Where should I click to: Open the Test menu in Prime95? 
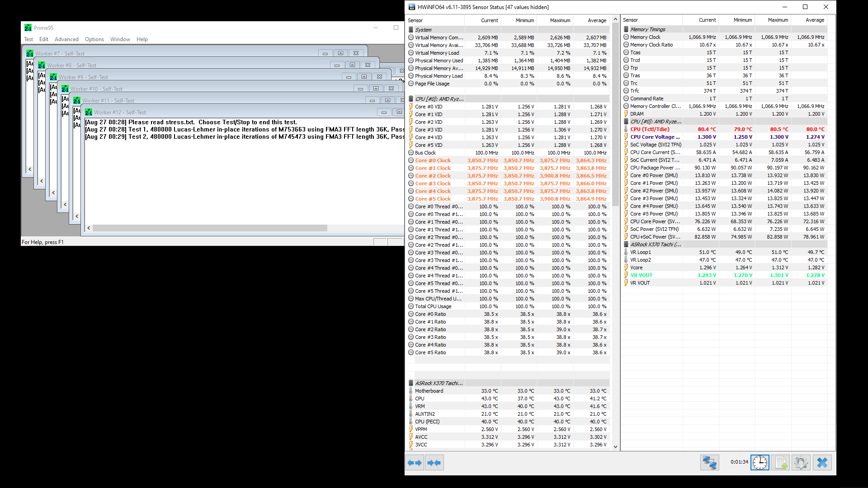tap(28, 39)
